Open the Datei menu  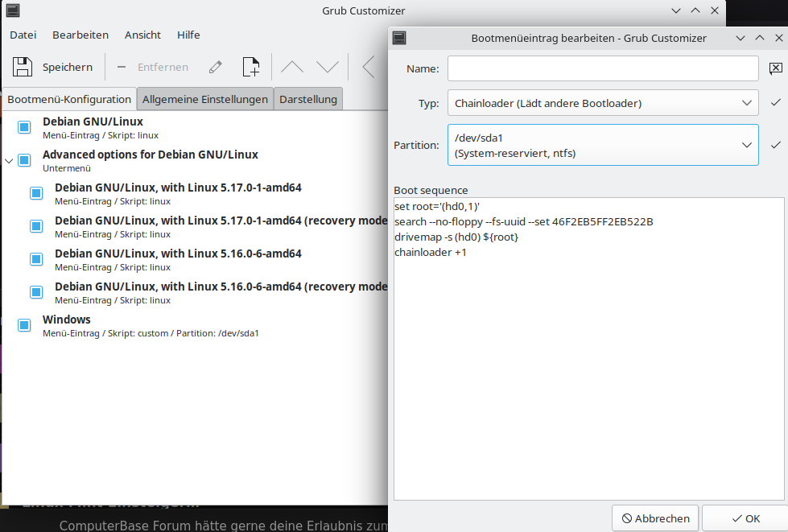23,35
